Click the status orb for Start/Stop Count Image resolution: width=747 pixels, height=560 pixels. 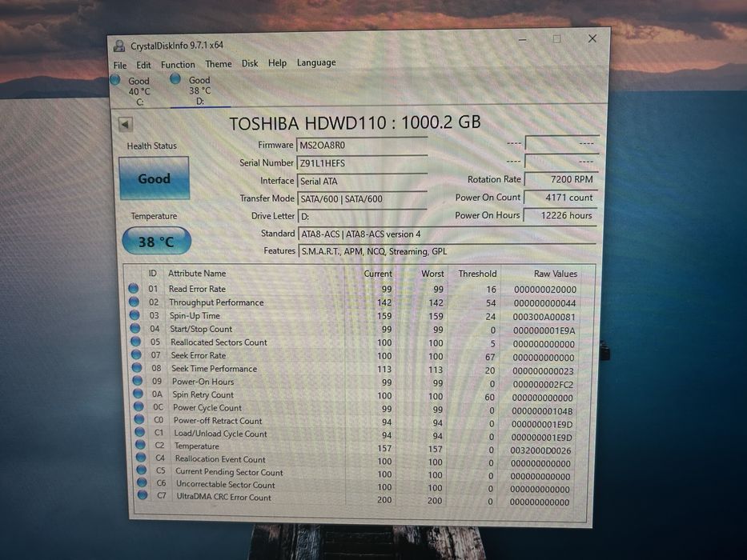(135, 328)
